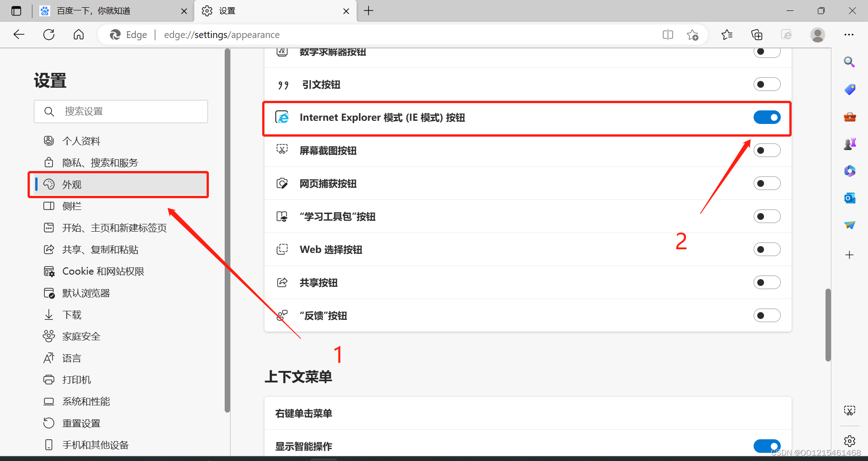Add current page to favorites

(693, 34)
